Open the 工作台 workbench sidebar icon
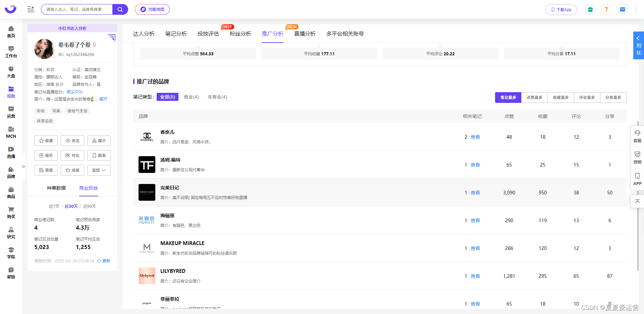Screen dimensions: 644x314 click(x=11, y=52)
